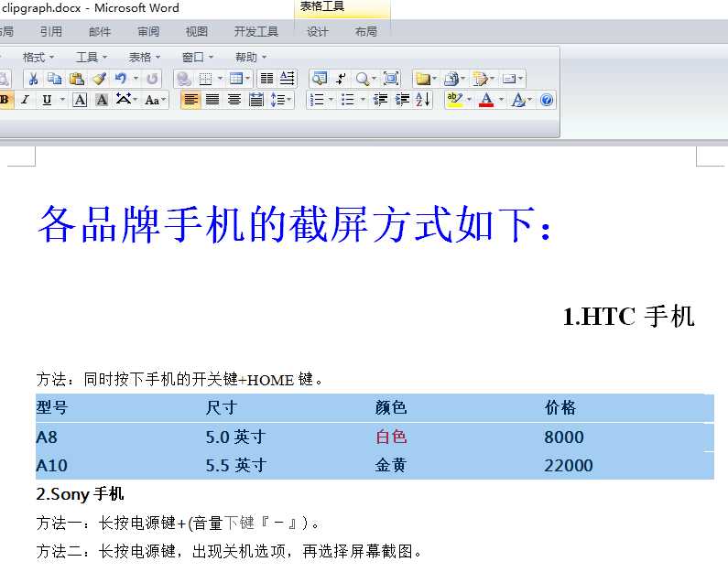Click the Cut scissors icon

tap(33, 79)
